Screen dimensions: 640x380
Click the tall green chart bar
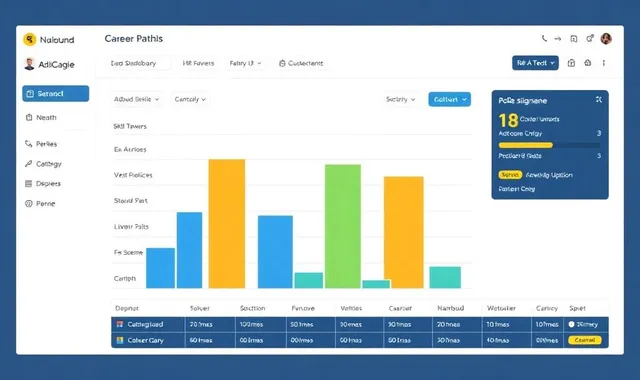(x=343, y=226)
